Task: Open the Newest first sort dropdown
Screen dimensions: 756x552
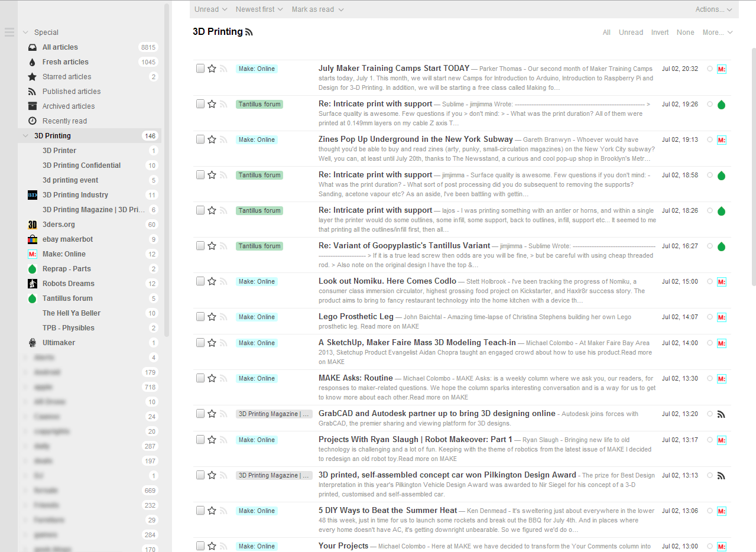Action: [259, 9]
